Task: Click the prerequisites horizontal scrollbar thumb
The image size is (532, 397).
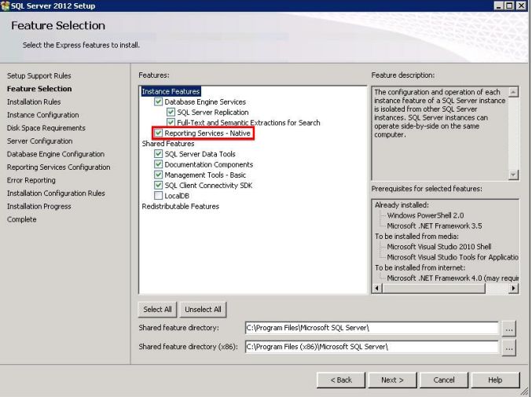Action: point(434,289)
